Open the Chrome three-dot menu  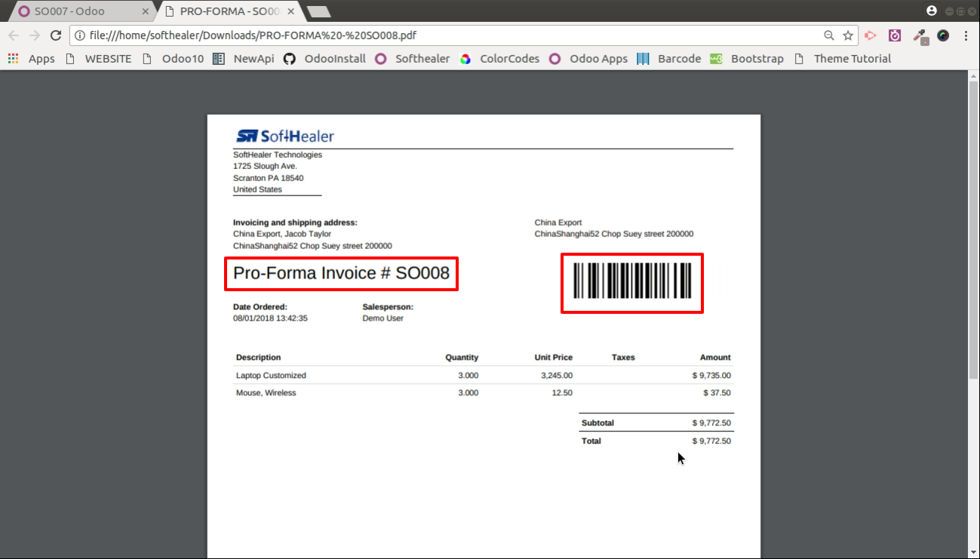point(965,35)
